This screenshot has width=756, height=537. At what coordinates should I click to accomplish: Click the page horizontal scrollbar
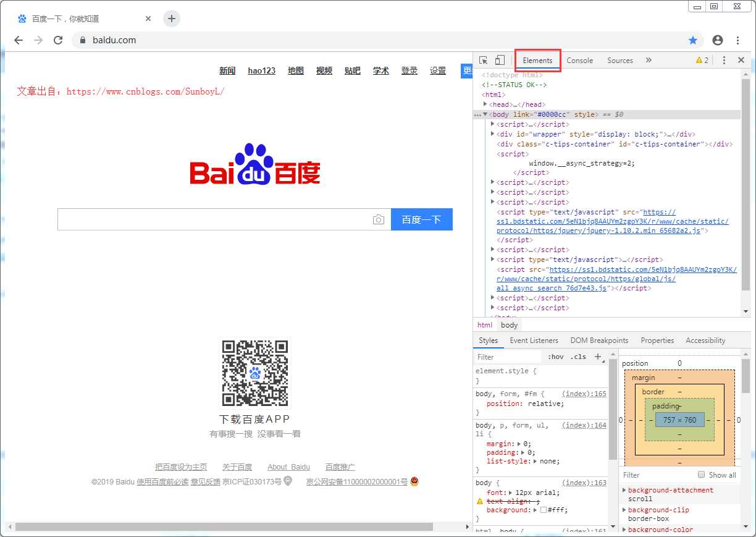point(224,527)
